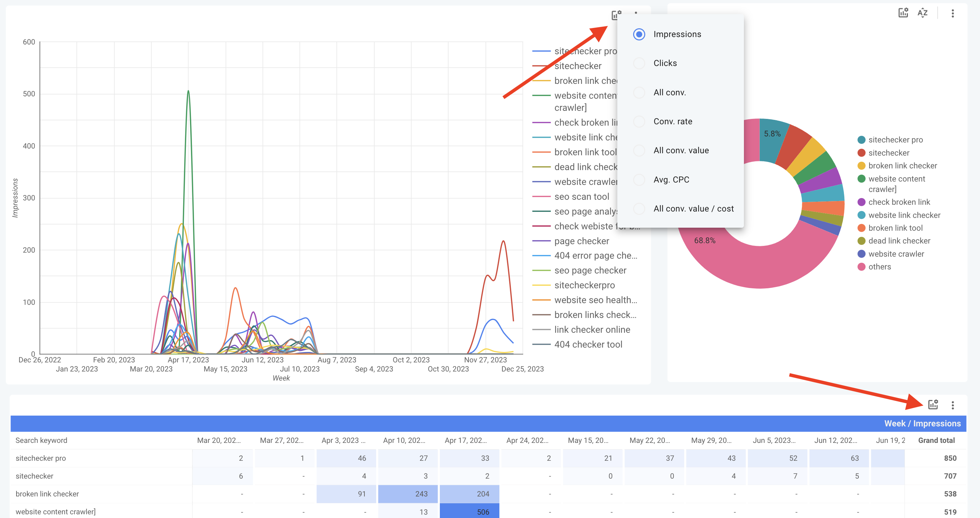Click the others pink swatch in donut legend
The height and width of the screenshot is (518, 980).
[862, 267]
